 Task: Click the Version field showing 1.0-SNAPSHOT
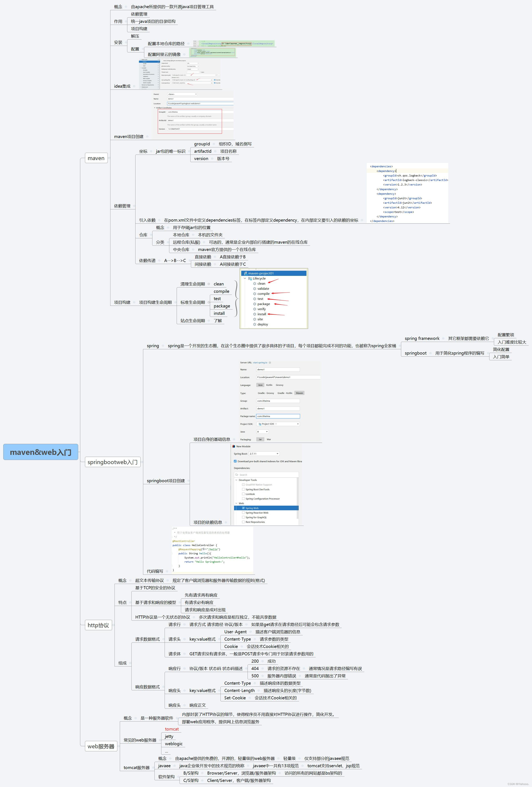(x=200, y=129)
